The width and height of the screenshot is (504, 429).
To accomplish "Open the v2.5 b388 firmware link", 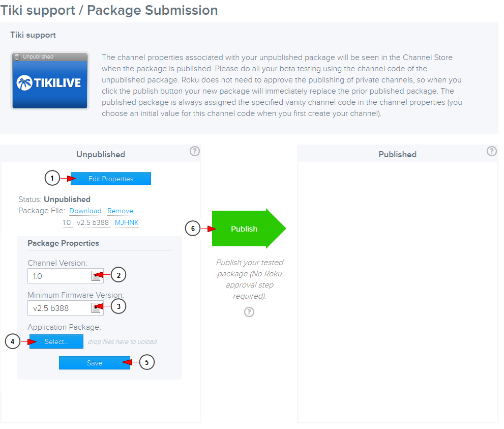I will point(93,222).
